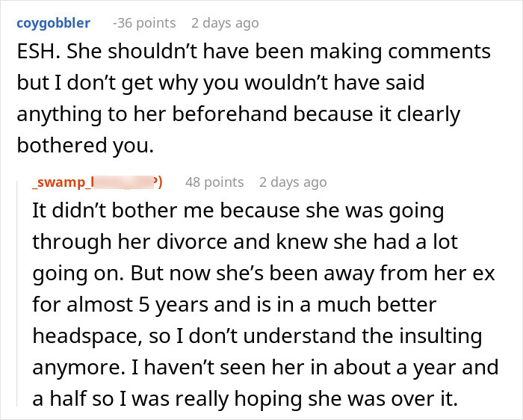Click the text 'bothered you.'
This screenshot has width=523, height=420.
click(85, 146)
